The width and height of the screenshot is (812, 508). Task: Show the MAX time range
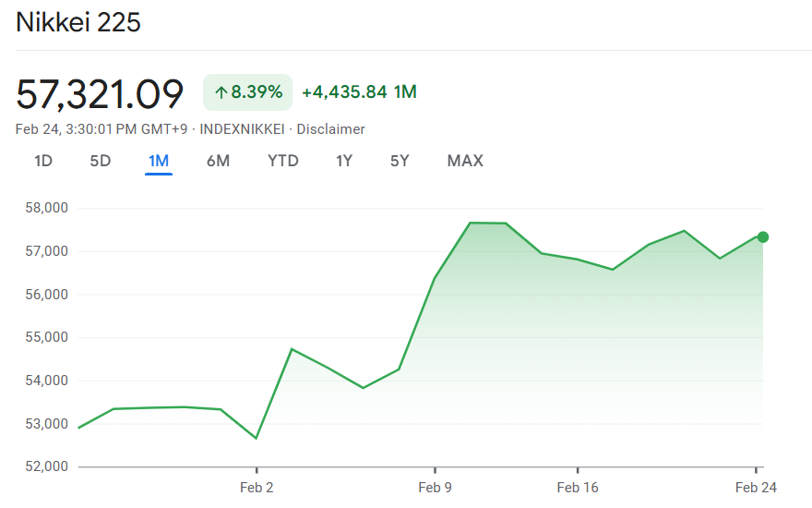pyautogui.click(x=465, y=161)
